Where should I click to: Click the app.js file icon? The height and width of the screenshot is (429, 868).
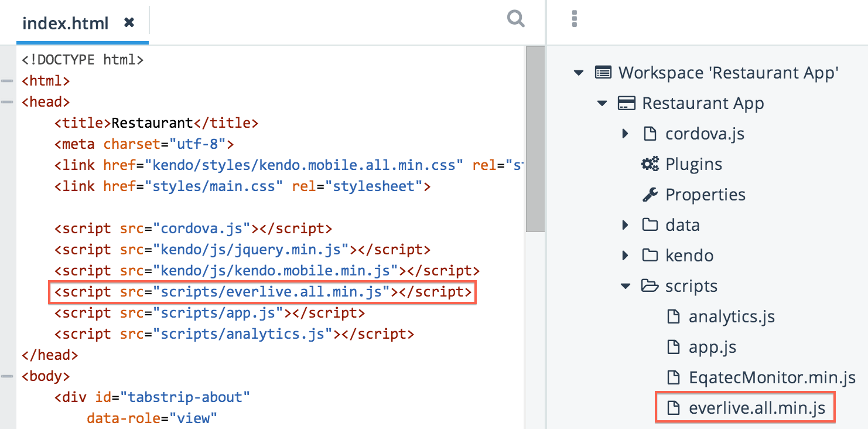(x=674, y=347)
